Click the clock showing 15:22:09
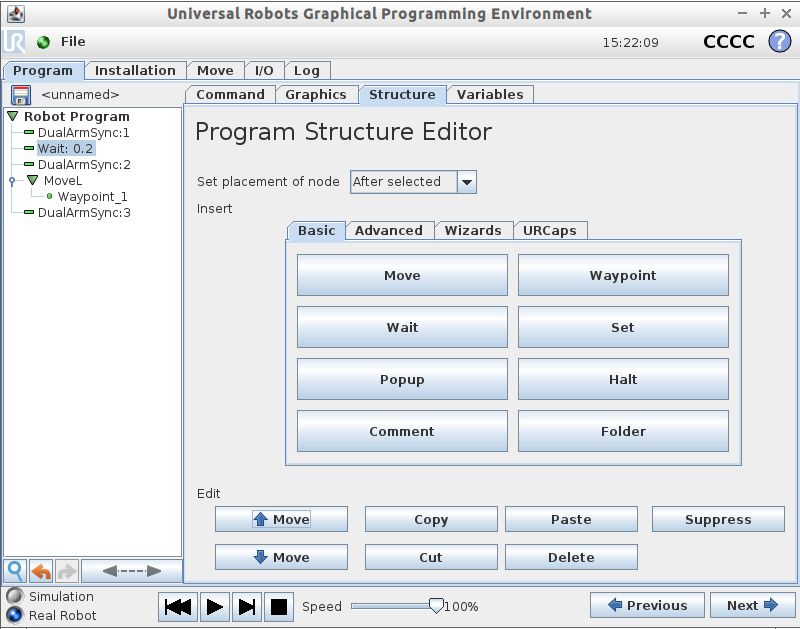Screen dimensions: 800x629 coord(631,42)
